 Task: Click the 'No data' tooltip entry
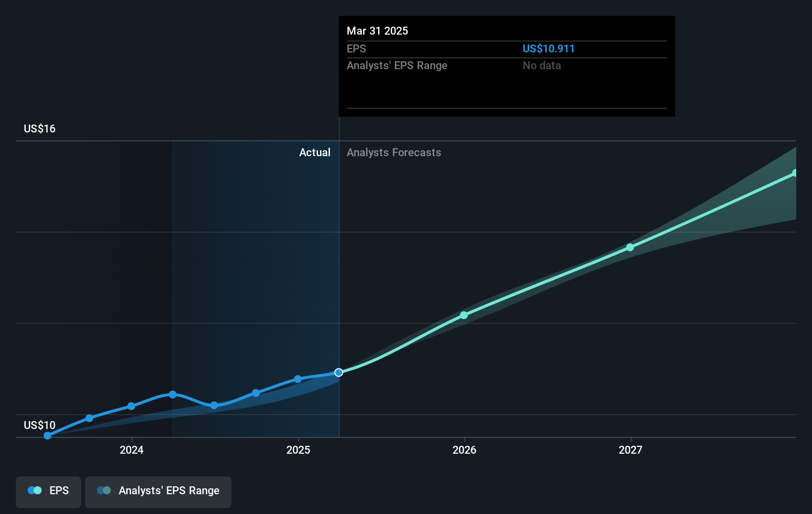541,65
